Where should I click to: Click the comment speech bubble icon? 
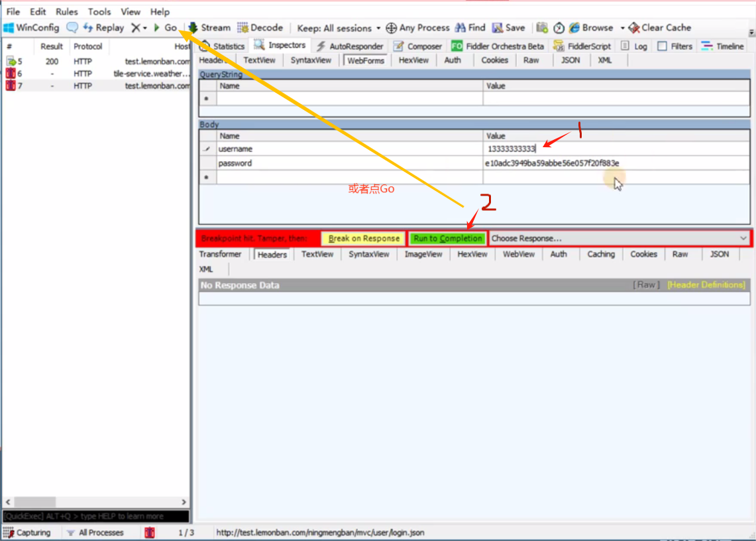pyautogui.click(x=72, y=27)
